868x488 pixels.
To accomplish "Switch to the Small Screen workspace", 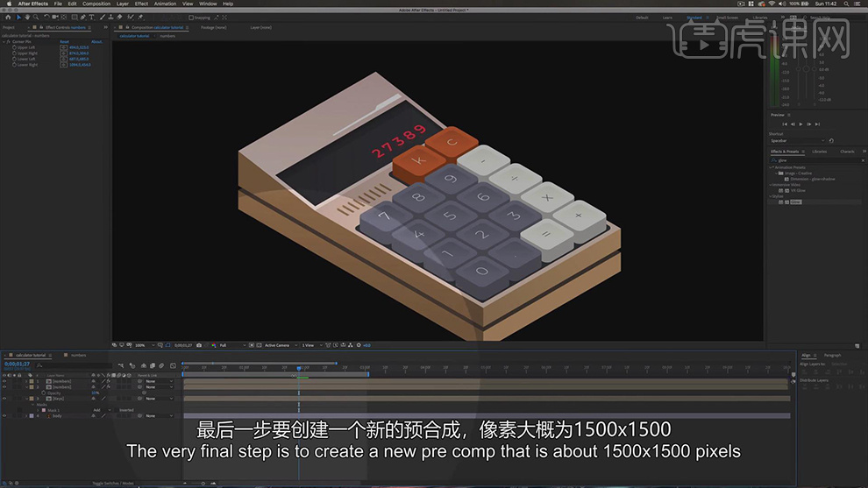I will [x=728, y=18].
